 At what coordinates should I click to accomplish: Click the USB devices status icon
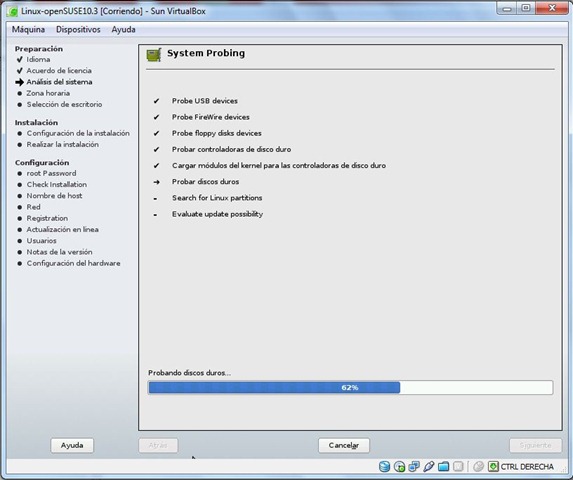tap(429, 466)
